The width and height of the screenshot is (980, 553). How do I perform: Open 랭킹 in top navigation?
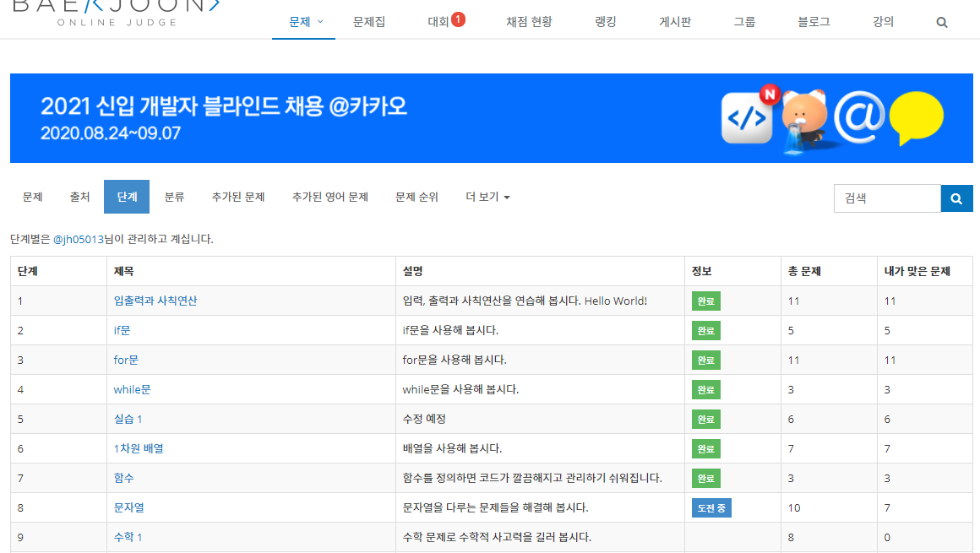pyautogui.click(x=605, y=22)
